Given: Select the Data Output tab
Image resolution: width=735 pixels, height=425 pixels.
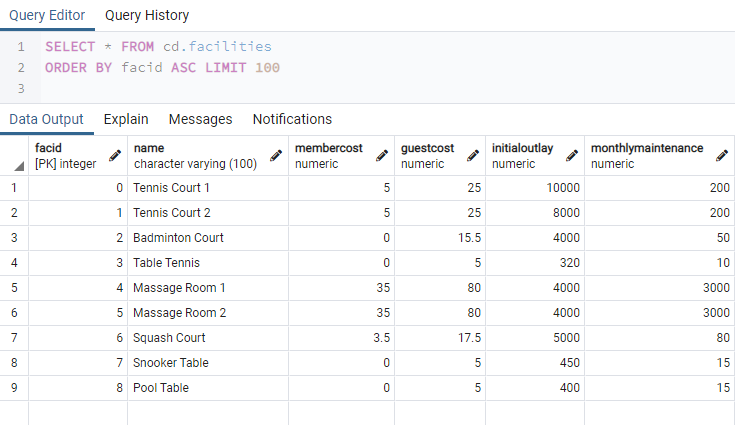Looking at the screenshot, I should point(46,119).
